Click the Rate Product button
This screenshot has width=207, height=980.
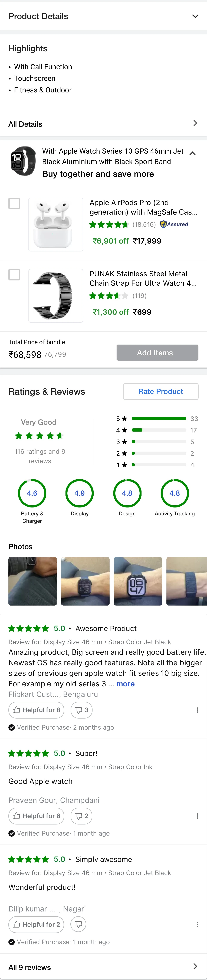[161, 392]
